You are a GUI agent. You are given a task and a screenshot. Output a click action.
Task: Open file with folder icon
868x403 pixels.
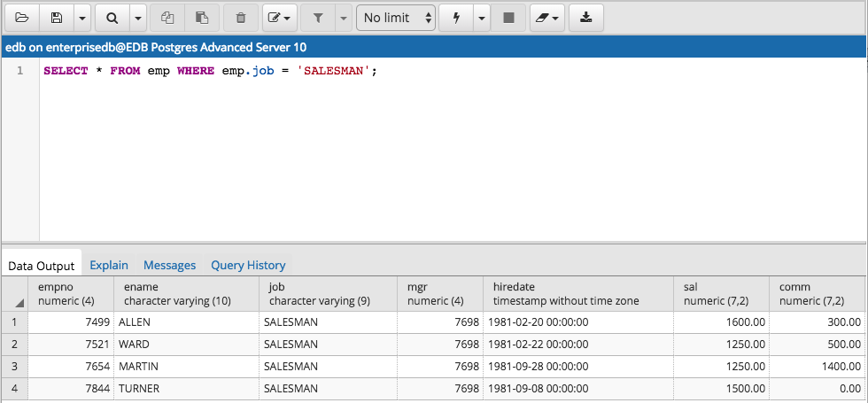pos(22,18)
